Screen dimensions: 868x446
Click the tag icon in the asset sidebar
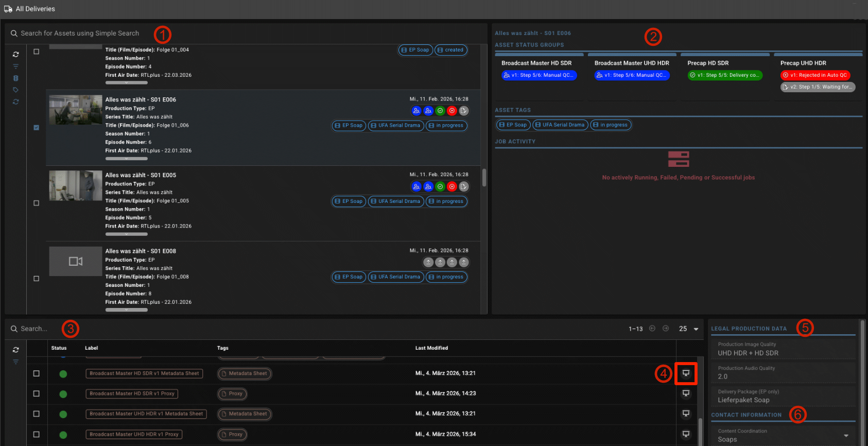(16, 90)
